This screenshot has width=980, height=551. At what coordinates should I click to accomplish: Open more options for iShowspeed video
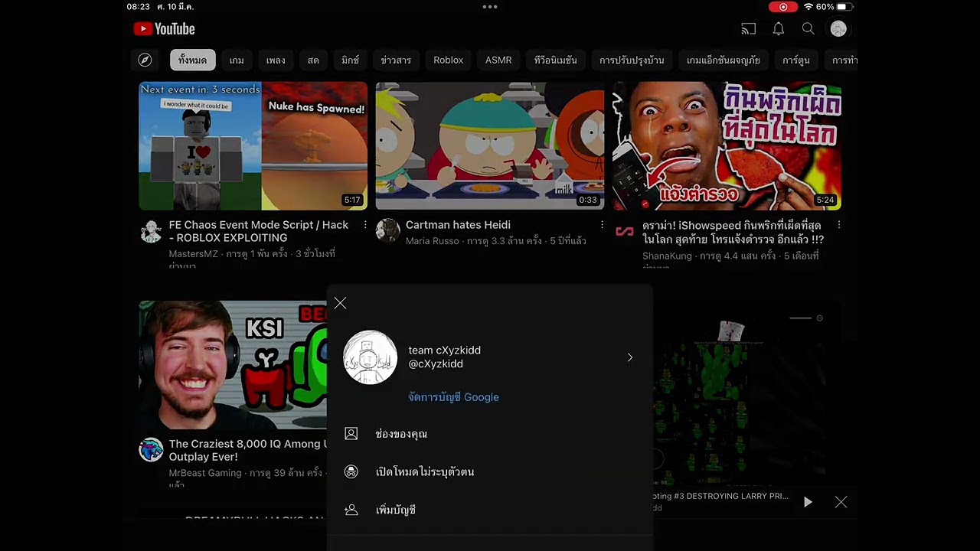(839, 225)
